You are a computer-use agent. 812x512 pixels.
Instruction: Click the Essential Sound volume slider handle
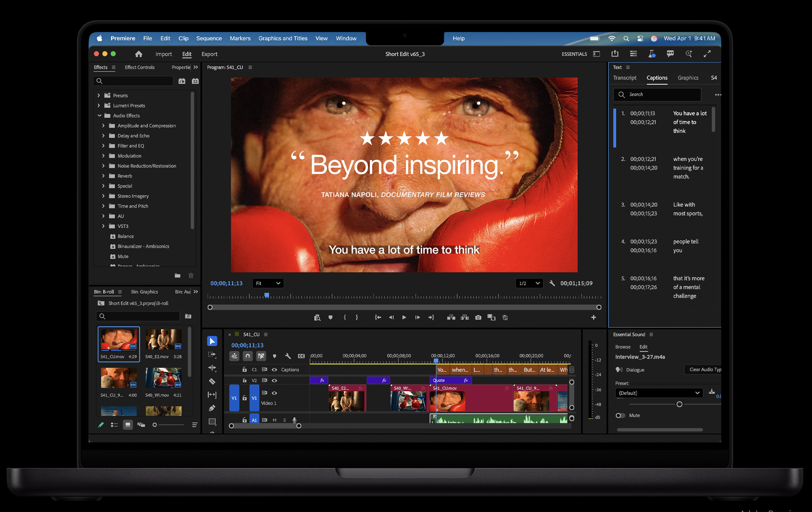679,404
